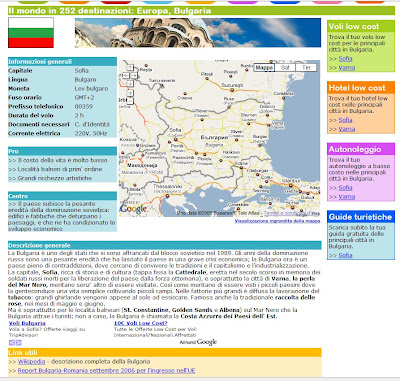This screenshot has height=381, width=400.
Task: Open Sofia link under Autonoleggio
Action: click(x=345, y=188)
